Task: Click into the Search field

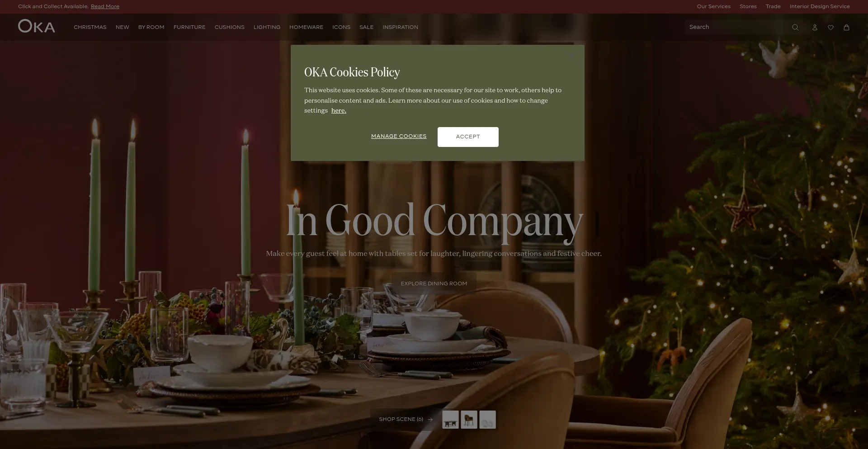Action: pos(737,27)
